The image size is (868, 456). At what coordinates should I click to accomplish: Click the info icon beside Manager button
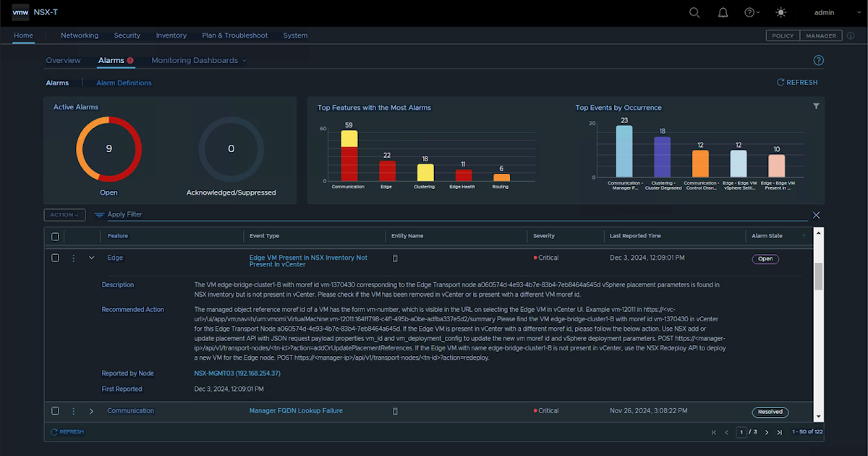(851, 35)
